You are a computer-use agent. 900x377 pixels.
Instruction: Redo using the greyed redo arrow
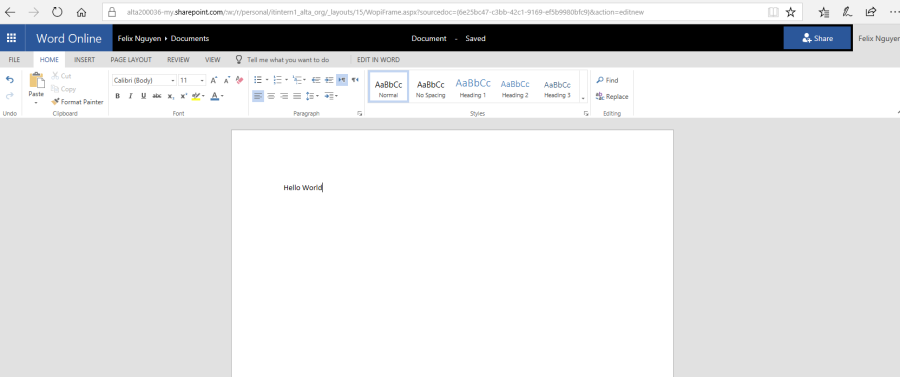(x=10, y=96)
